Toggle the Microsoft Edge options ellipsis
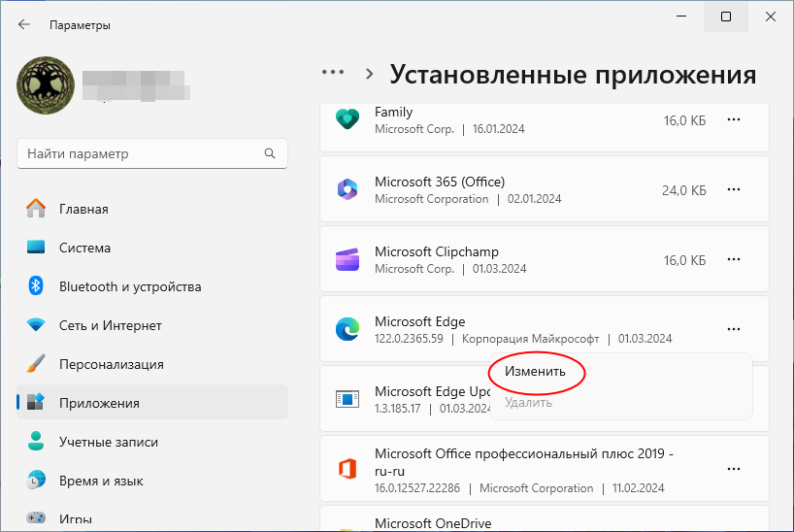This screenshot has width=794, height=532. click(734, 329)
